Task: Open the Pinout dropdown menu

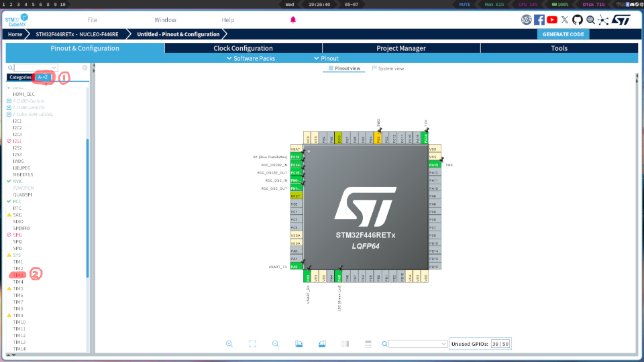Action: coord(326,58)
